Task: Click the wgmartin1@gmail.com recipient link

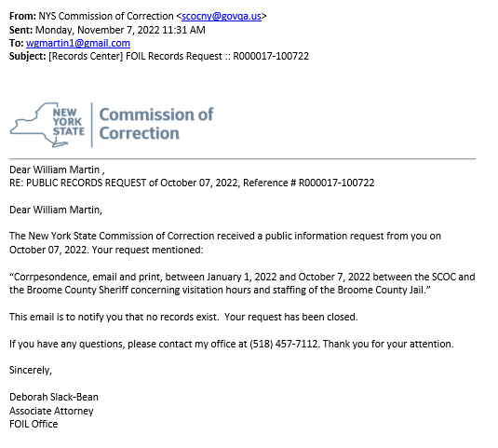Action: (78, 43)
